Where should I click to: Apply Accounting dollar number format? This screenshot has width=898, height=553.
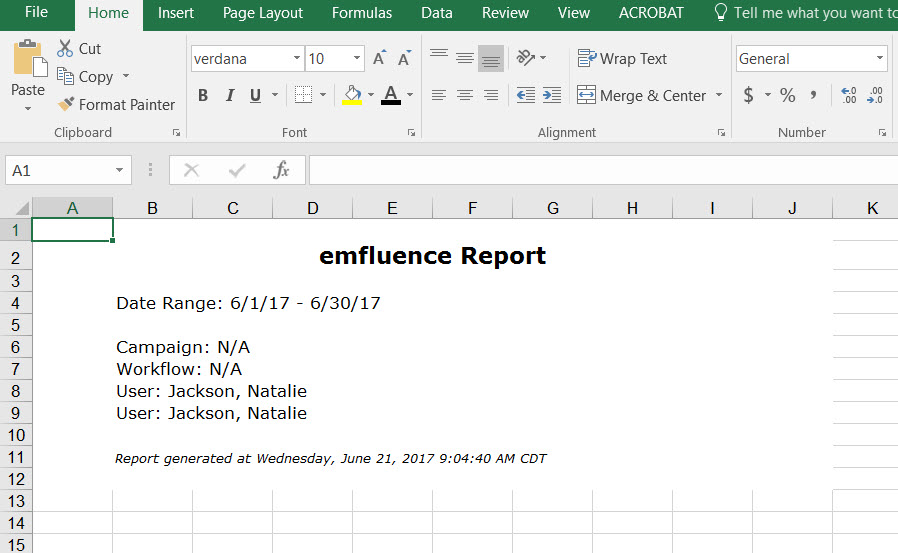click(x=748, y=95)
